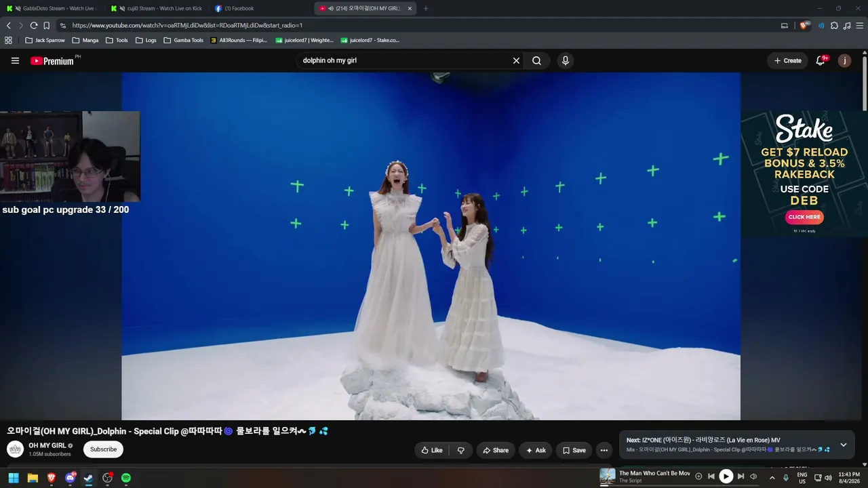The height and width of the screenshot is (488, 868).
Task: Mute the YouTube tab via speaker icon
Action: [331, 8]
